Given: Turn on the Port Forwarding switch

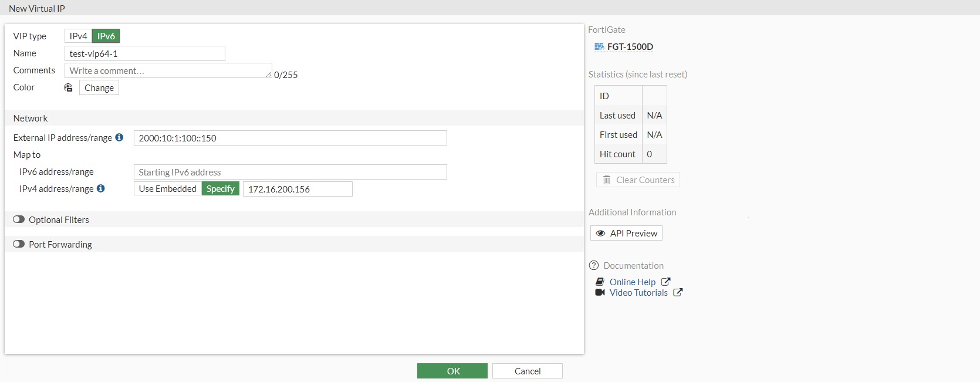Looking at the screenshot, I should [19, 244].
